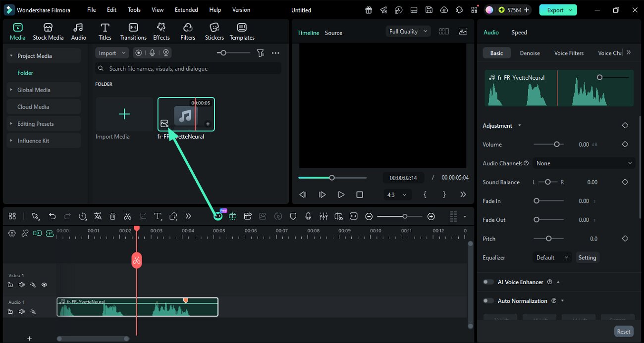Toggle Sound Balance keyframe diamond
644x343 pixels.
625,182
